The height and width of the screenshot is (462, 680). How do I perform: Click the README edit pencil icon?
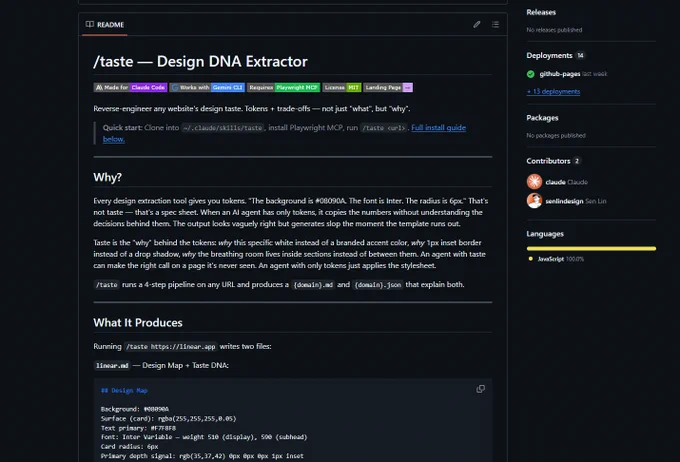477,24
